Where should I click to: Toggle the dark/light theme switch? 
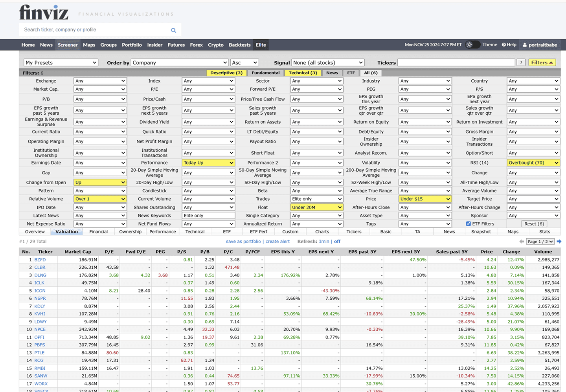[x=472, y=45]
